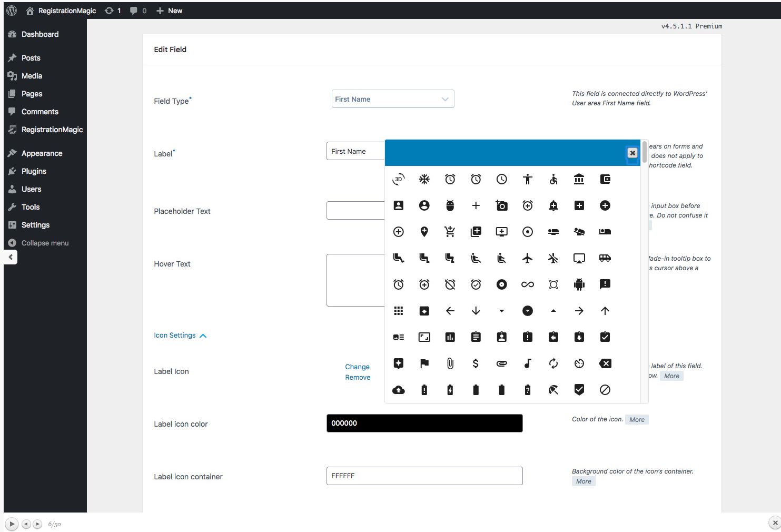Pick the add shopping cart icon

[450, 232]
